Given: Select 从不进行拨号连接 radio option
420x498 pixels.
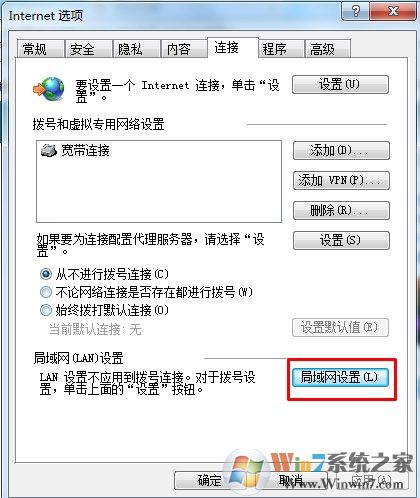Looking at the screenshot, I should coord(46,274).
